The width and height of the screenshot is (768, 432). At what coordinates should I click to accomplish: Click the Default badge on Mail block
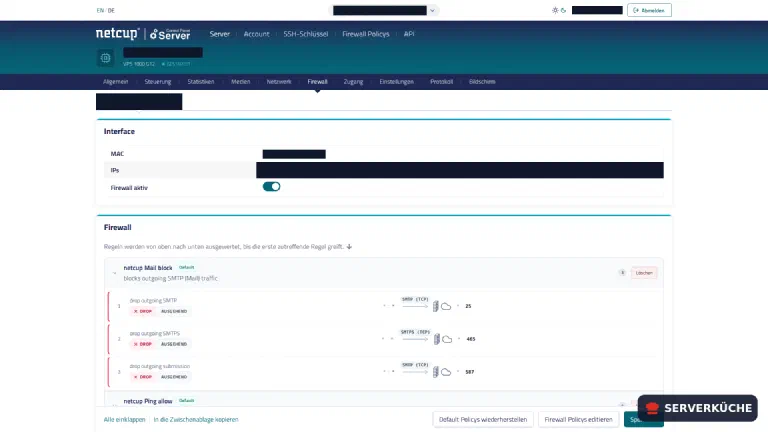coord(186,267)
